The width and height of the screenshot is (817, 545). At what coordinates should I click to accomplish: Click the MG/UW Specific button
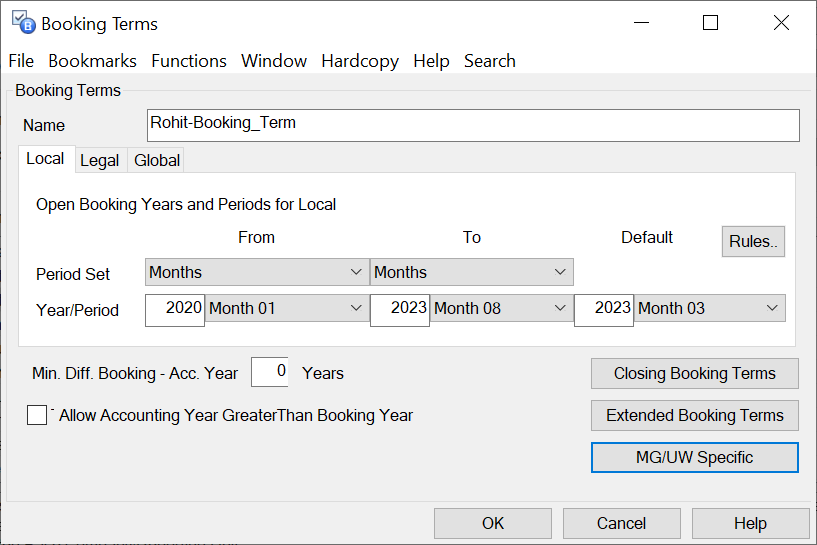[x=695, y=457]
